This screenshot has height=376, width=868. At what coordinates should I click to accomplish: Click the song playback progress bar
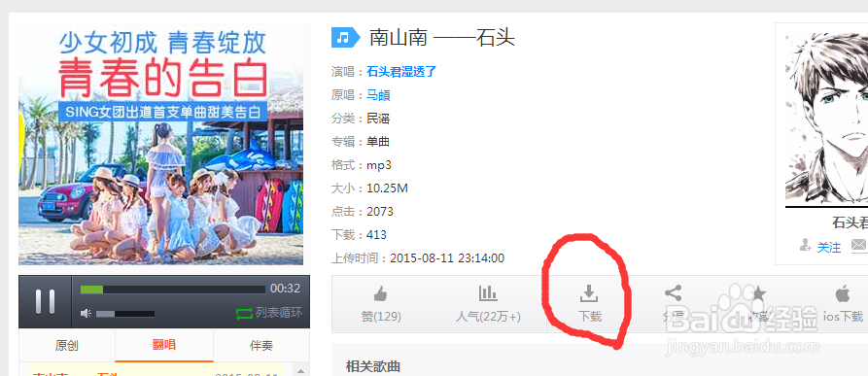pyautogui.click(x=173, y=290)
